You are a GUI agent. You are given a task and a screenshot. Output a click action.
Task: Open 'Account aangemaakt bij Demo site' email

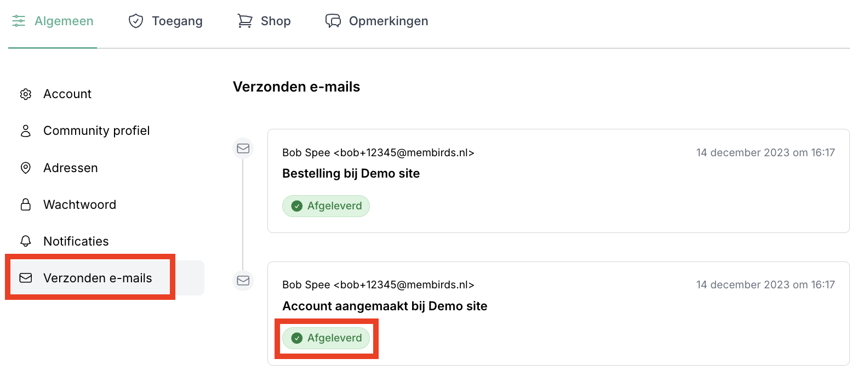coord(385,306)
